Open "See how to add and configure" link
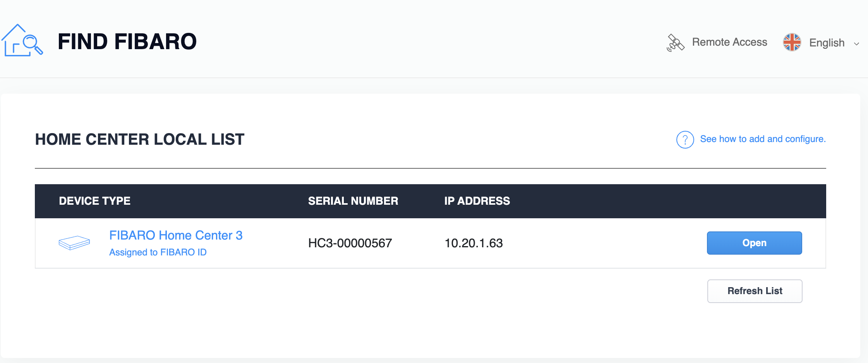Viewport: 868px width, 363px height. [x=763, y=139]
